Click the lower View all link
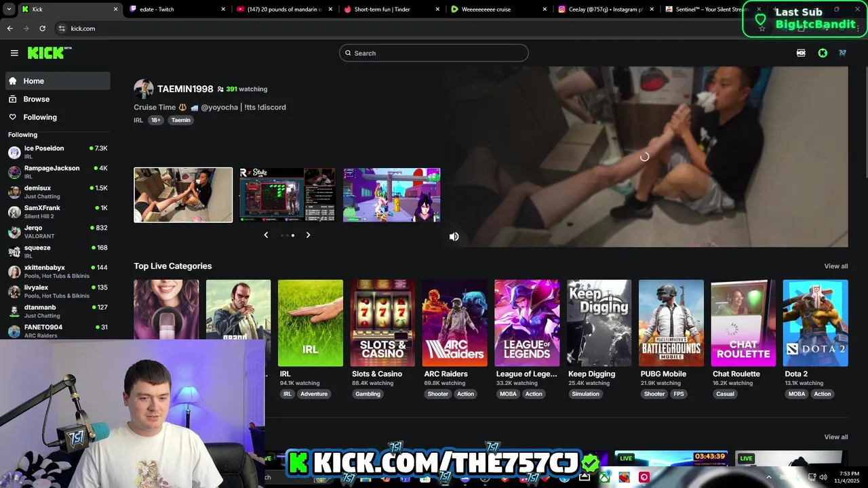Image resolution: width=868 pixels, height=488 pixels. point(835,437)
